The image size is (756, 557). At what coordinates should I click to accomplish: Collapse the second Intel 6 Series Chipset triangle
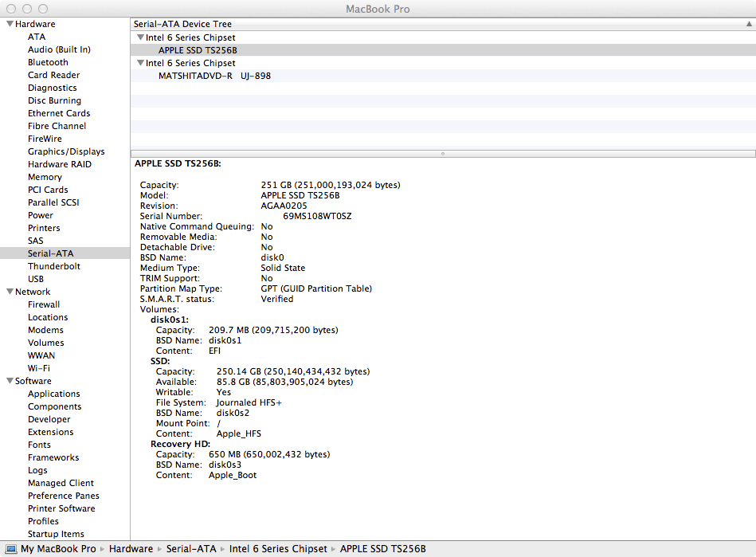[x=140, y=63]
